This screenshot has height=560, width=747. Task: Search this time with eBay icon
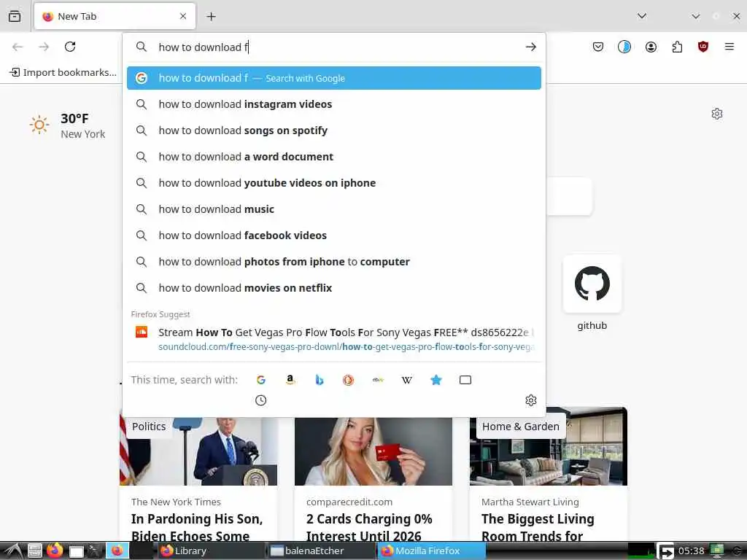click(x=378, y=380)
